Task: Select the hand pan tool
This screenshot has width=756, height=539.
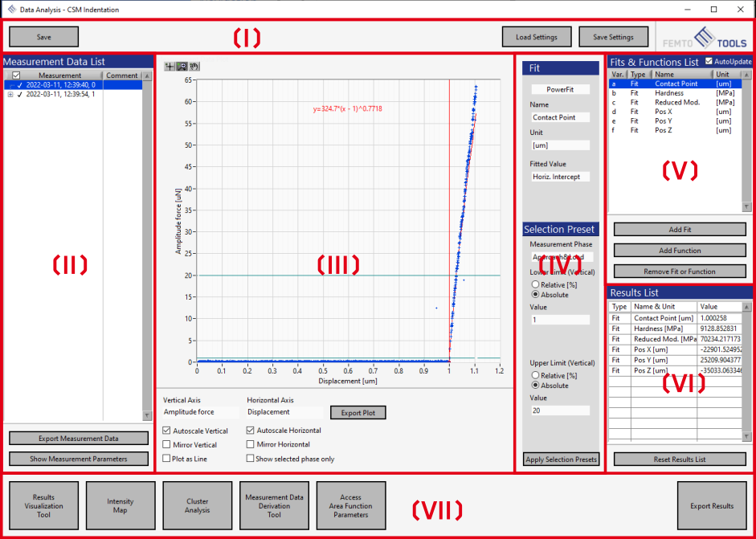Action: [x=194, y=66]
